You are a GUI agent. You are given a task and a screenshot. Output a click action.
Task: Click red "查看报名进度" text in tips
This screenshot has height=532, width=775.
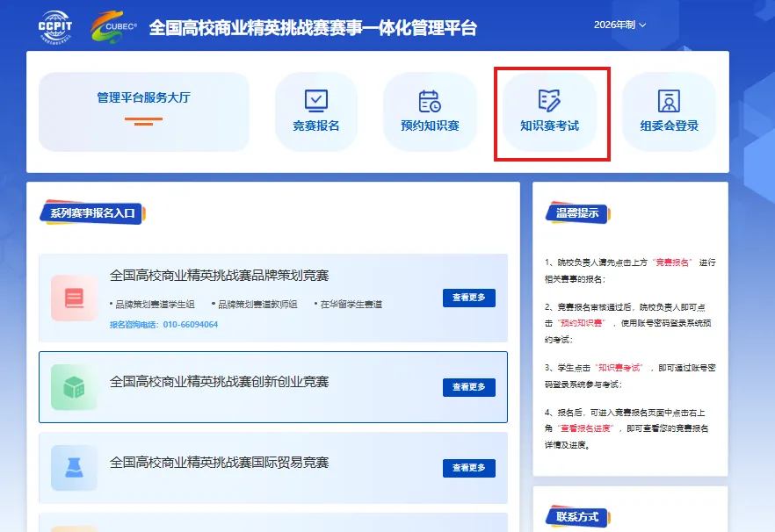(x=586, y=428)
